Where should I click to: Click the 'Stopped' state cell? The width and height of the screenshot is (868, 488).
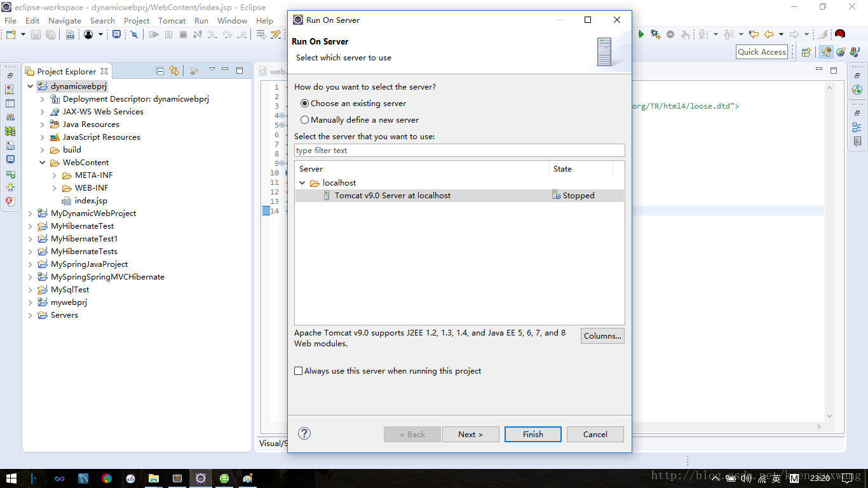578,196
